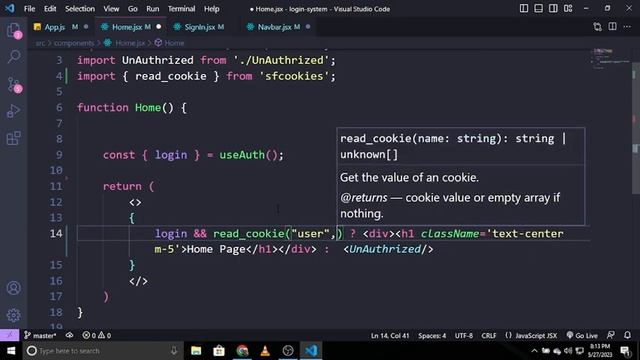The width and height of the screenshot is (640, 360).
Task: Open the volume control in system tray
Action: click(568, 351)
